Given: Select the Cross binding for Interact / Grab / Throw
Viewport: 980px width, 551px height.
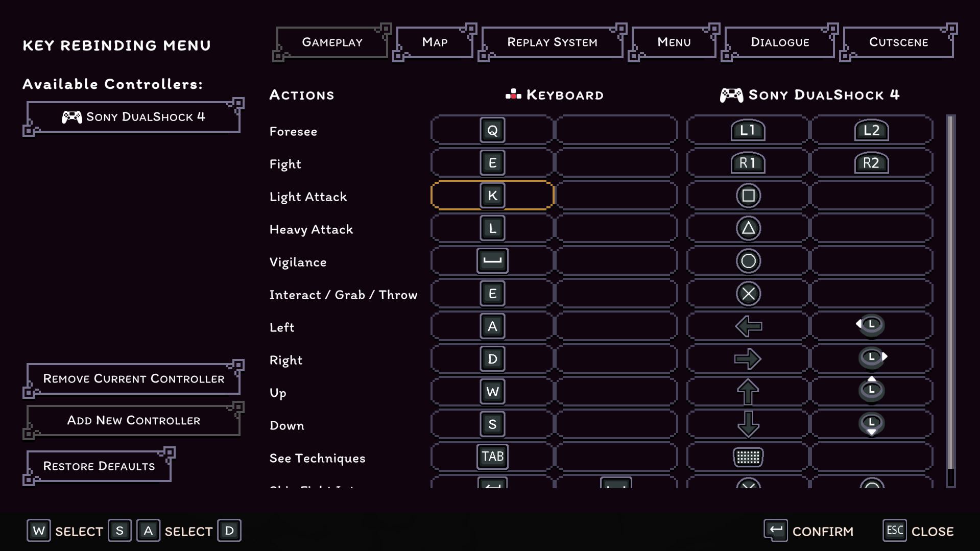Looking at the screenshot, I should pyautogui.click(x=748, y=294).
